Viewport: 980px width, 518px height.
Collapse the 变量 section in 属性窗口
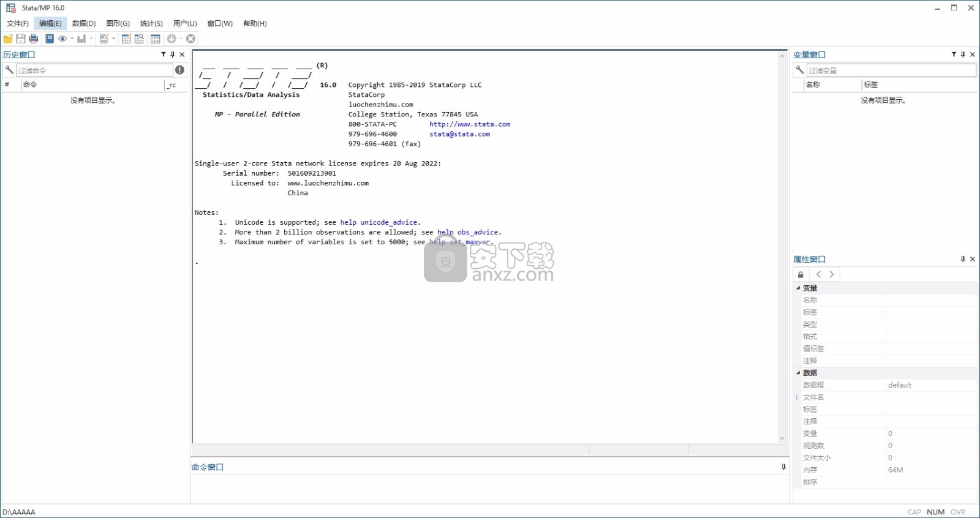(798, 288)
